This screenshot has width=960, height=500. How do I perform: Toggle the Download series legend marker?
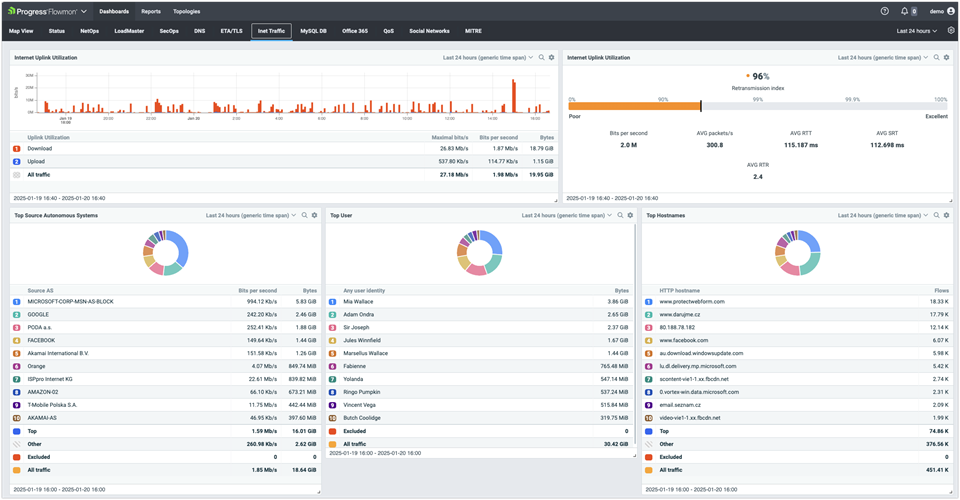tap(16, 148)
